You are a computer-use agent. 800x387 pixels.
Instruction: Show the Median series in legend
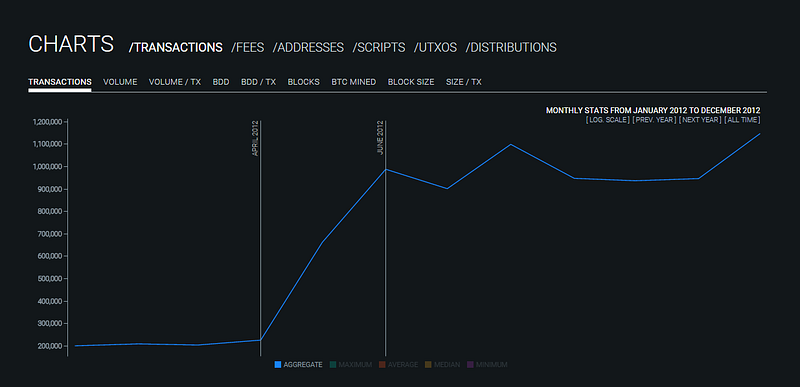443,365
